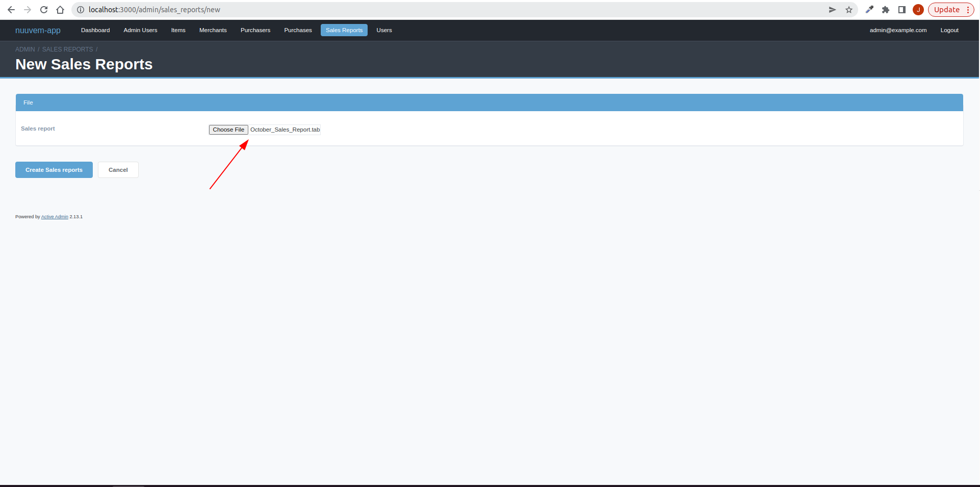
Task: Bookmark this page with the star
Action: (x=849, y=10)
